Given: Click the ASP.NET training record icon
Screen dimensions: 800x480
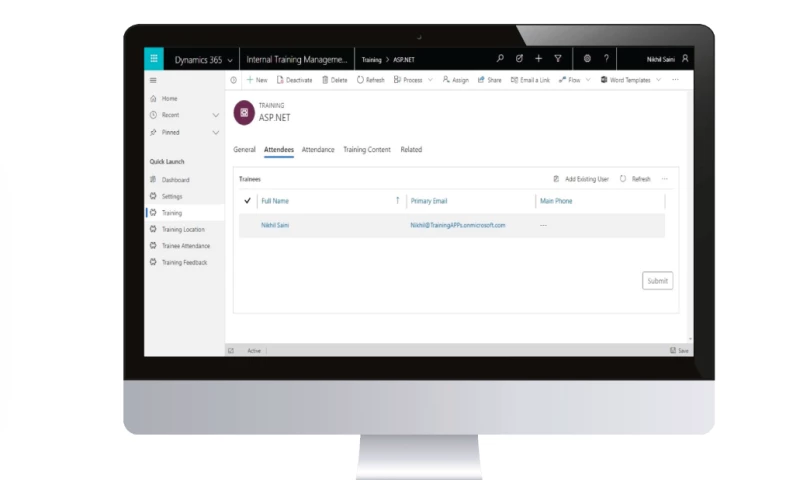Looking at the screenshot, I should 244,113.
